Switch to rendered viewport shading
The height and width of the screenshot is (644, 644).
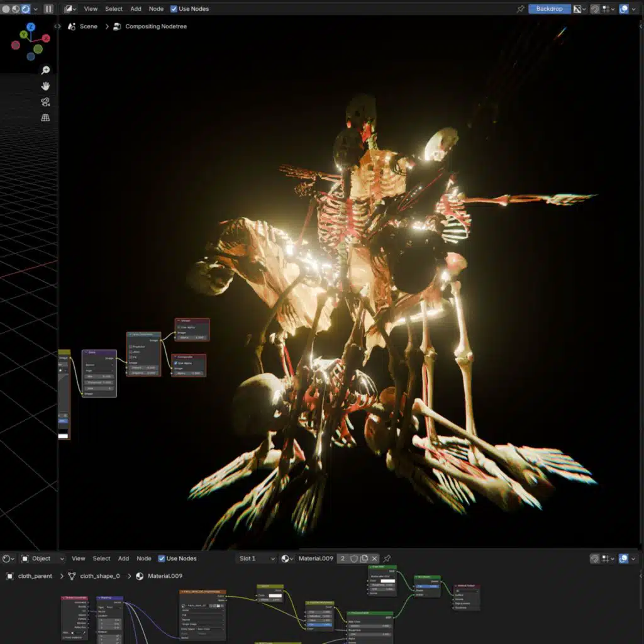coord(25,9)
